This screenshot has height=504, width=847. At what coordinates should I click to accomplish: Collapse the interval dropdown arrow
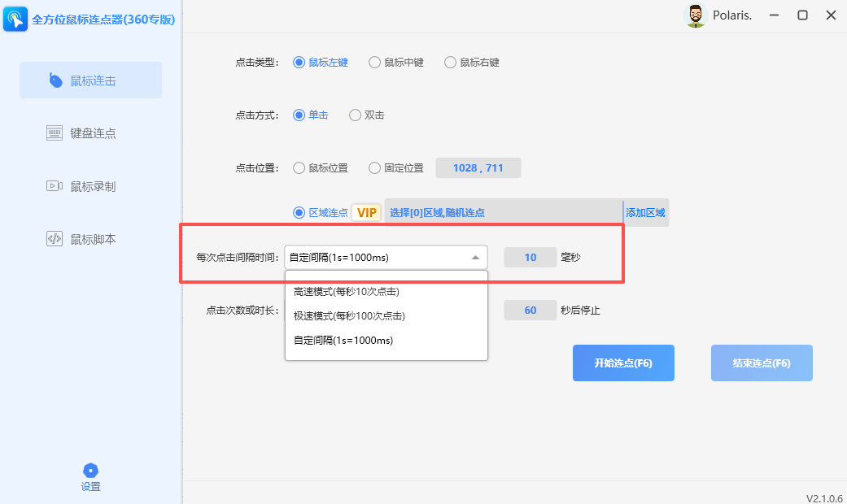(x=476, y=257)
